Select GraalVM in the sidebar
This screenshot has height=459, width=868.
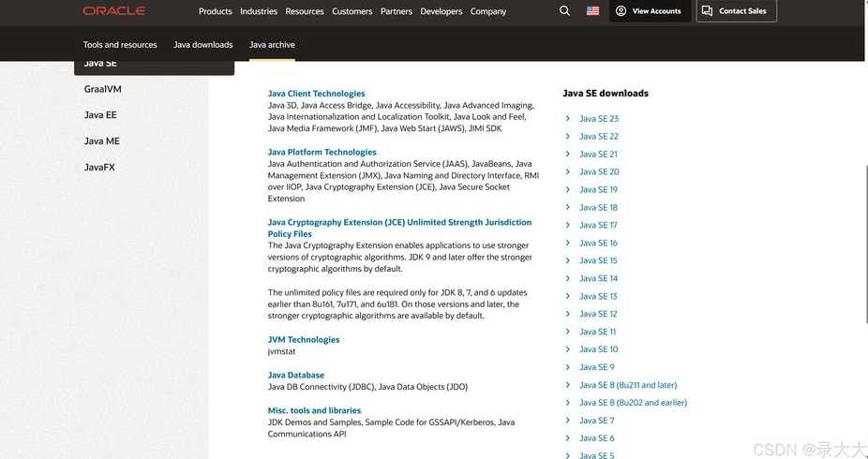[x=102, y=89]
